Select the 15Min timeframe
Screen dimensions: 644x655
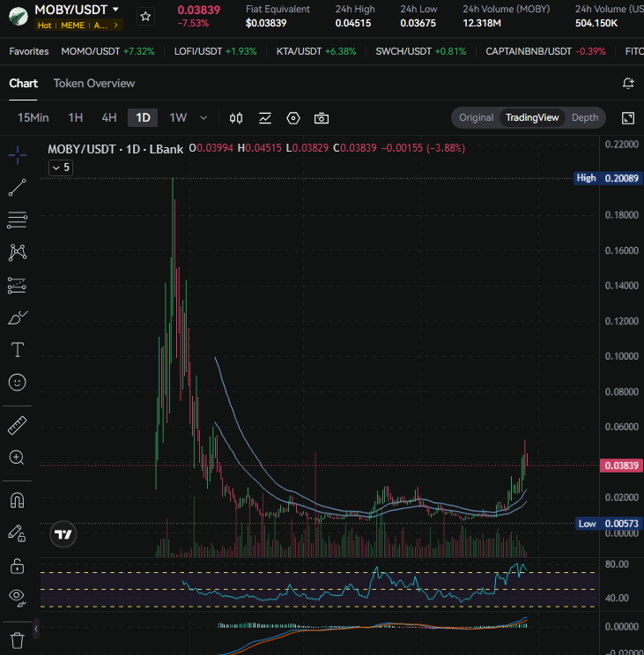coord(33,118)
